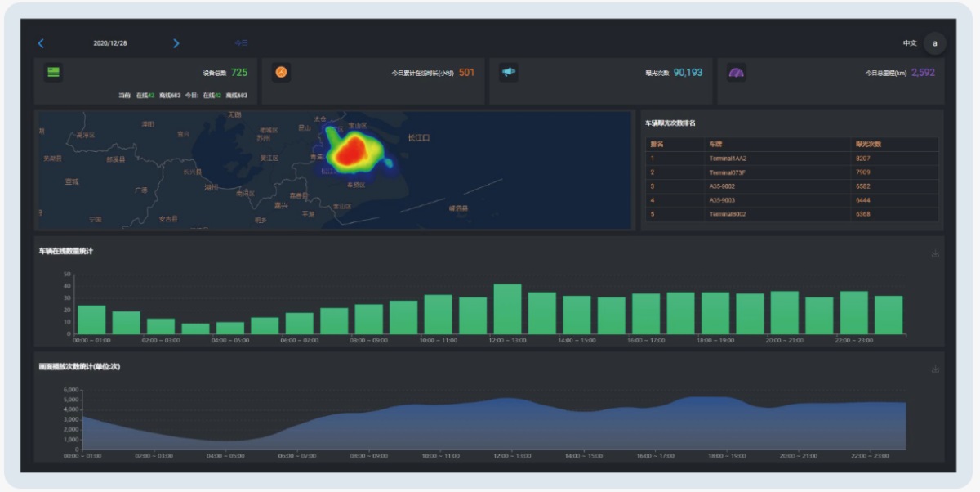Screen dimensions: 980x492
Task: Click the orange online hours clock icon
Action: tap(281, 73)
